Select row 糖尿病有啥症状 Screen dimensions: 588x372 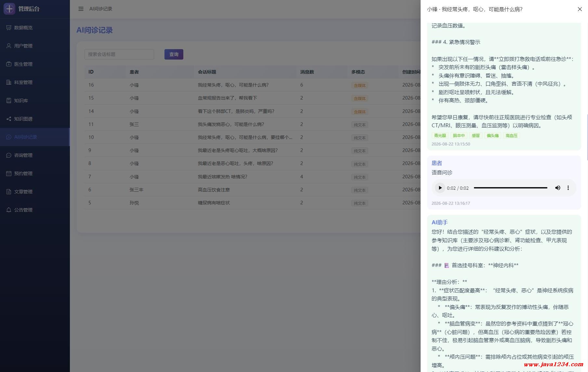coord(253,203)
